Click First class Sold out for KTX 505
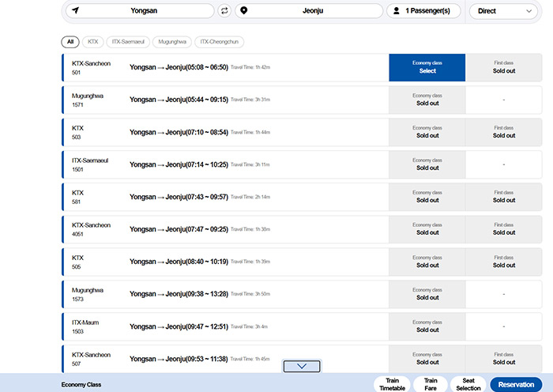Screen dimensions: 553x392 (x=504, y=262)
